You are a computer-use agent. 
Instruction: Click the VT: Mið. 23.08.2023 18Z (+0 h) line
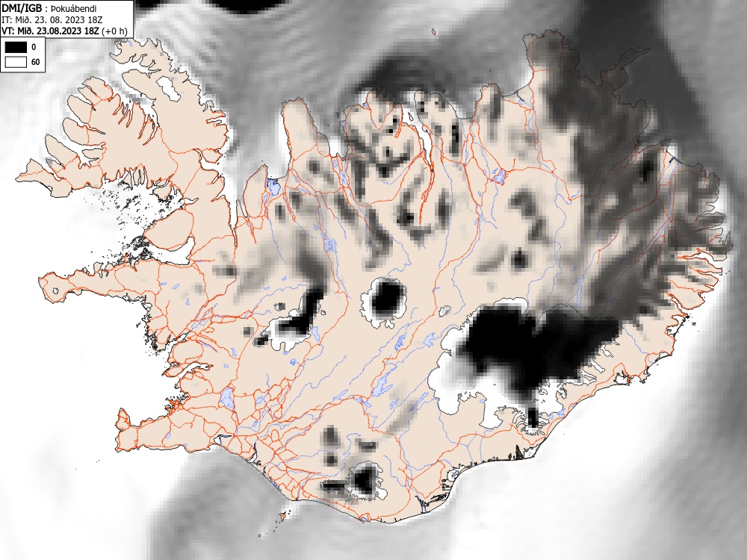point(65,31)
